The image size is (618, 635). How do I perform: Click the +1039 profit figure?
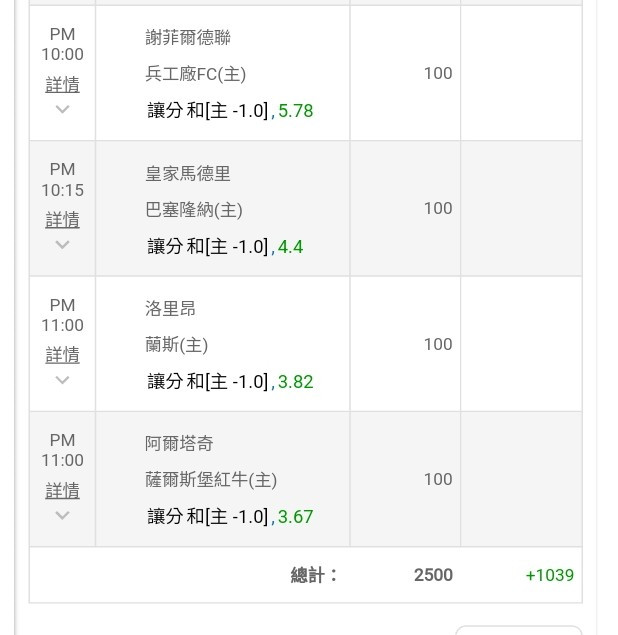tap(550, 575)
